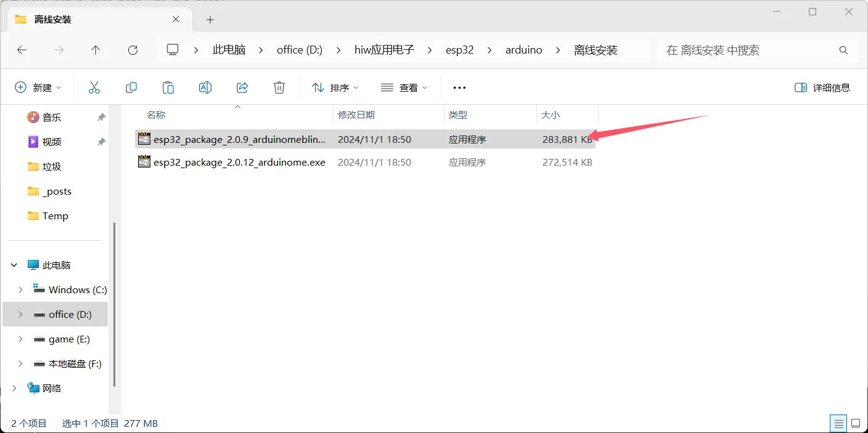Click the Rename icon in toolbar
The height and width of the screenshot is (433, 868).
pyautogui.click(x=205, y=87)
